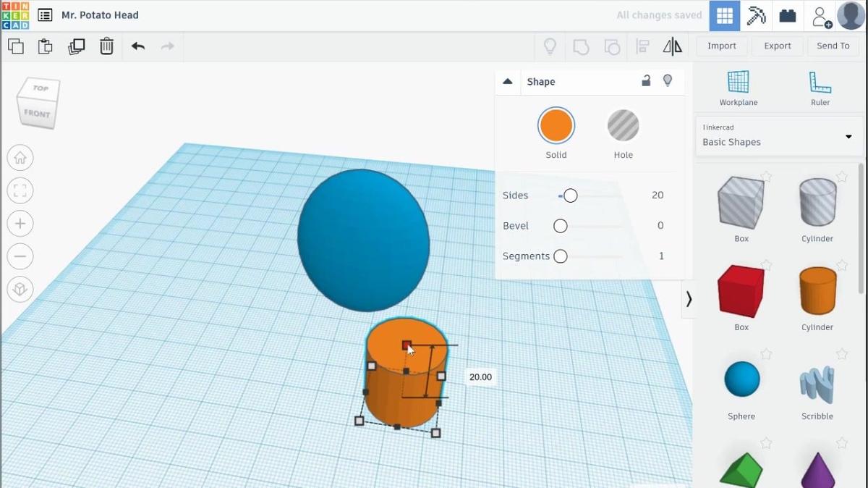Click the Mr. Potato Head design name

(100, 15)
